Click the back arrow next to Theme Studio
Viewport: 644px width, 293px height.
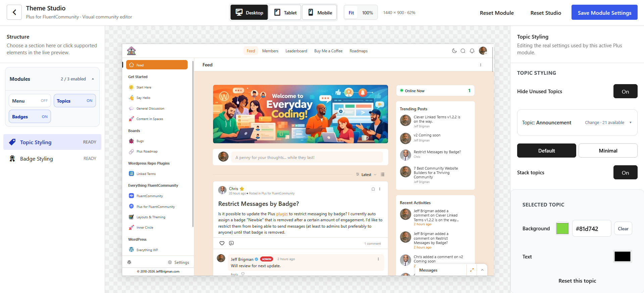coord(14,12)
